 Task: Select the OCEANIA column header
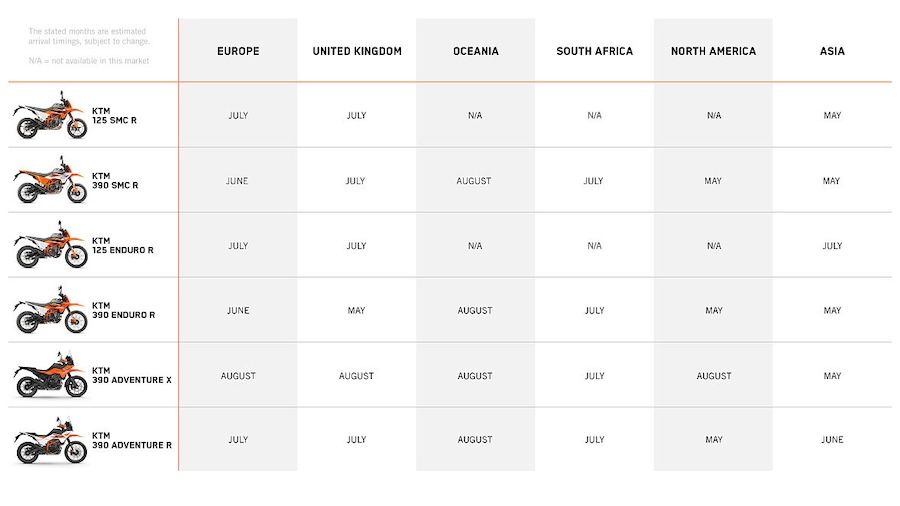pyautogui.click(x=476, y=51)
